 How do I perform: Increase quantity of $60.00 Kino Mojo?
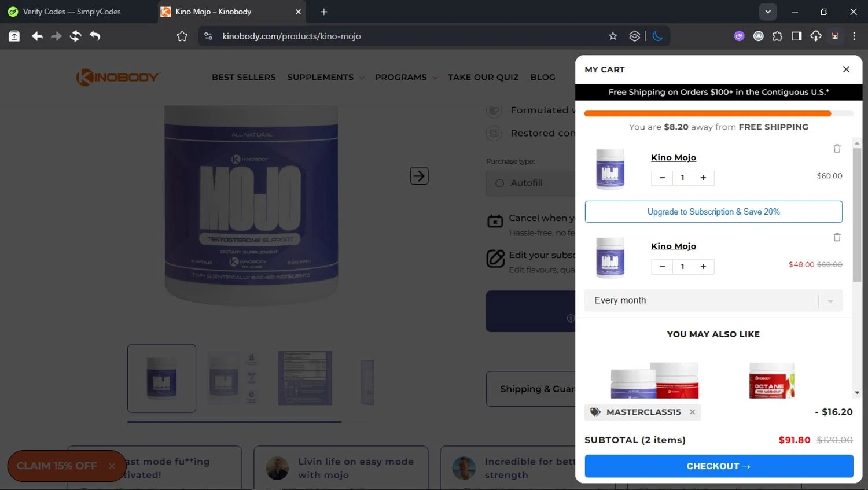[703, 178]
